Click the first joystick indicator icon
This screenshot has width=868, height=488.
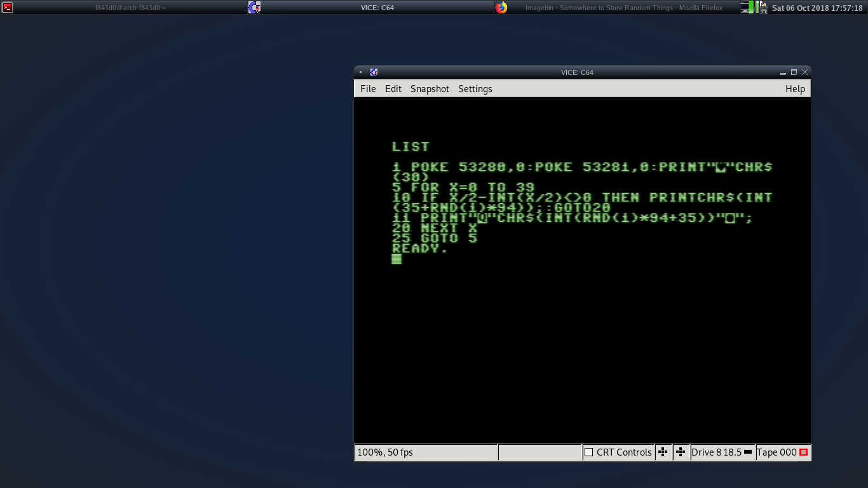(663, 452)
